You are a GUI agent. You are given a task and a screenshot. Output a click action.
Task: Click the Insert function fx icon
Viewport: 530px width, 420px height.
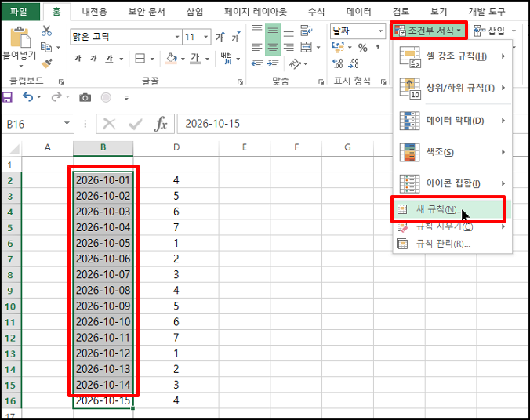coord(161,124)
